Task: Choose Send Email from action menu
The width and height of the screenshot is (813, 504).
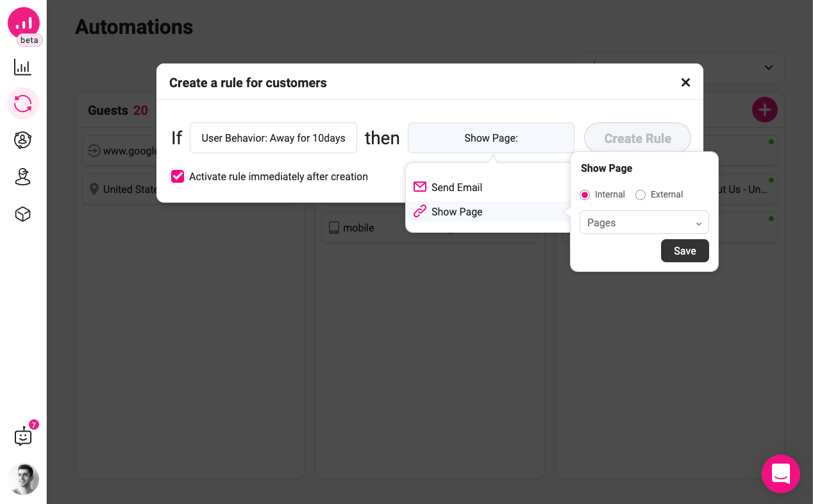Action: tap(457, 187)
